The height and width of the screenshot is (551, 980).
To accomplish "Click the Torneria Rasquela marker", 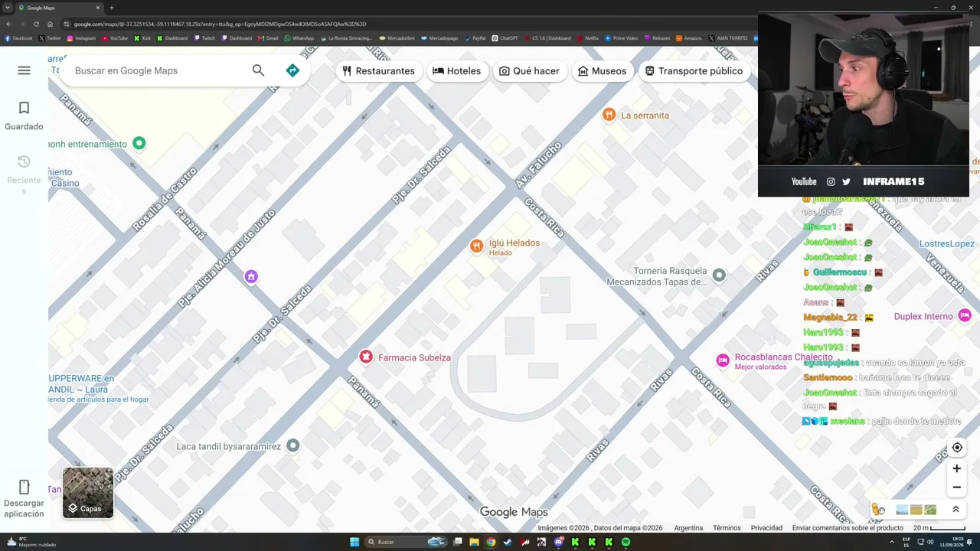I will coord(718,275).
